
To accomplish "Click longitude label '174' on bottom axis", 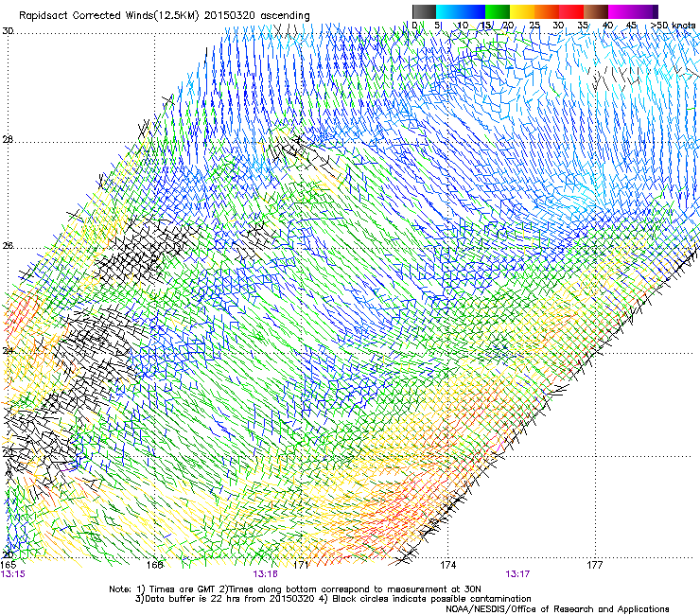I will tap(447, 565).
